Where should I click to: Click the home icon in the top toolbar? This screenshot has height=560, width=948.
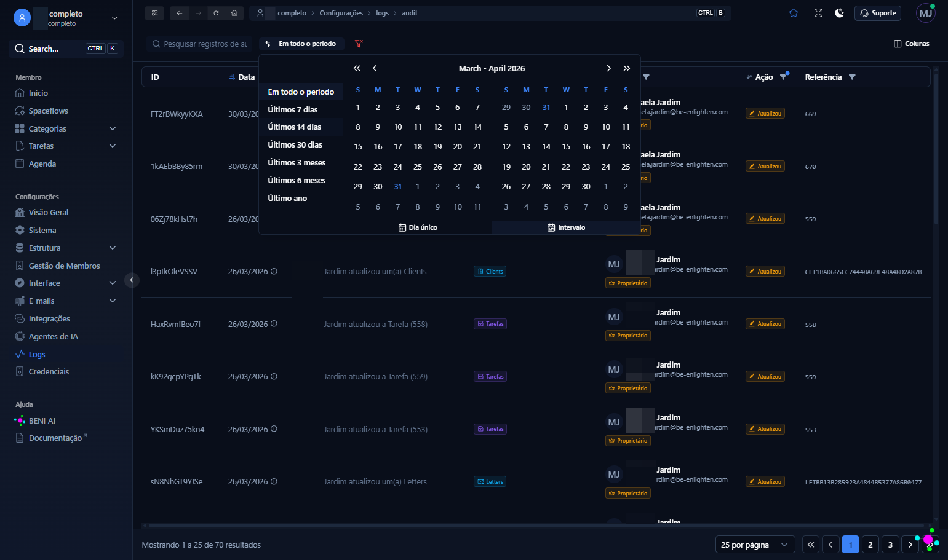tap(233, 12)
